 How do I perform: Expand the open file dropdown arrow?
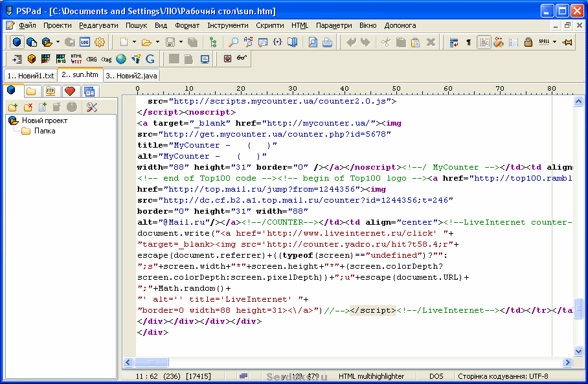click(156, 42)
